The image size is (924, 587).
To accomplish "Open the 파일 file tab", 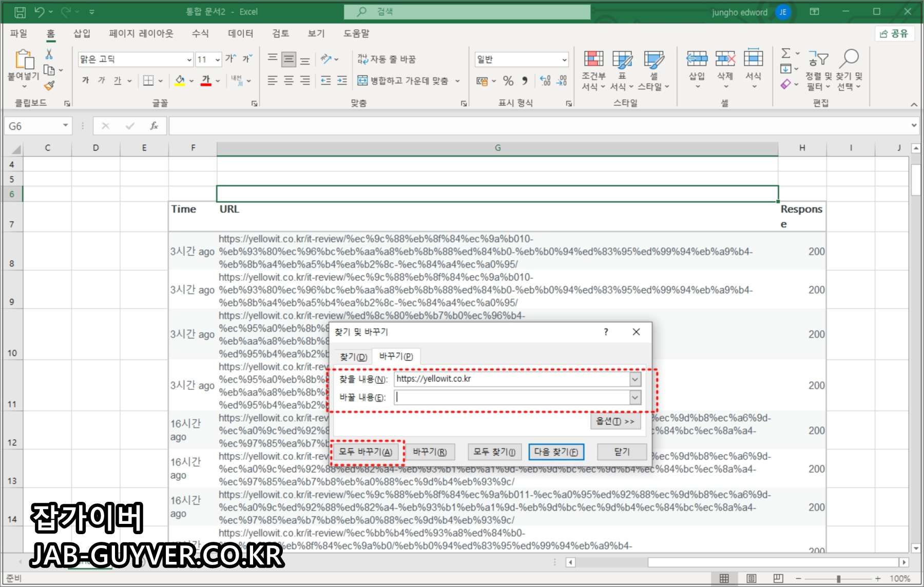I will (x=18, y=33).
